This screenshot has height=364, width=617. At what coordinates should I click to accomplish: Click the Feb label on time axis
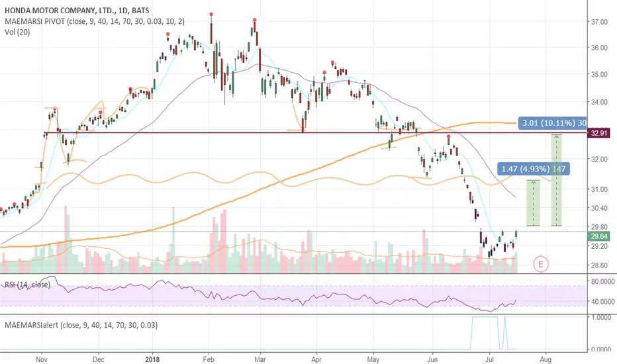pyautogui.click(x=209, y=359)
